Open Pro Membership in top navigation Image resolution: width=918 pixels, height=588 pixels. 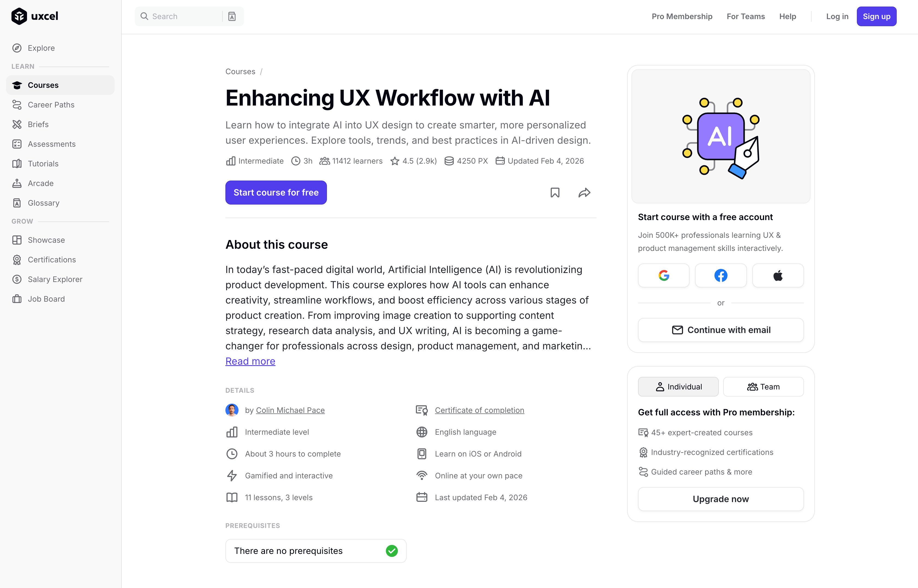(682, 16)
